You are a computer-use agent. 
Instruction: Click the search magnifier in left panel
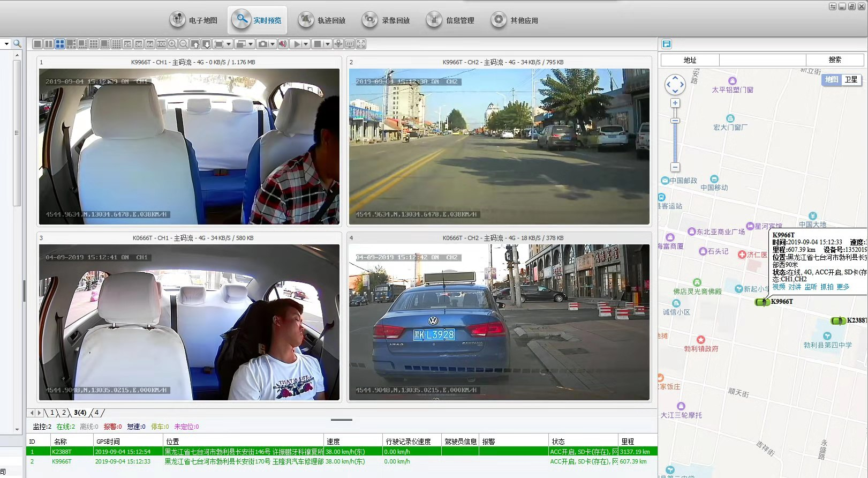click(x=17, y=43)
